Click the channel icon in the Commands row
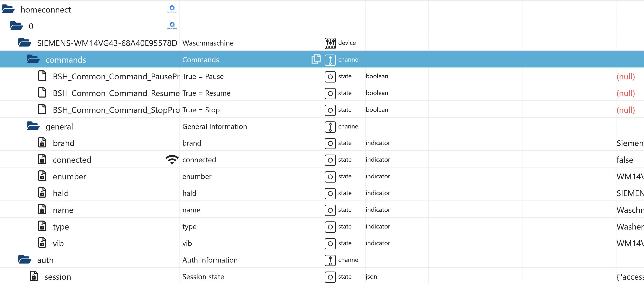This screenshot has width=644, height=283. (330, 60)
